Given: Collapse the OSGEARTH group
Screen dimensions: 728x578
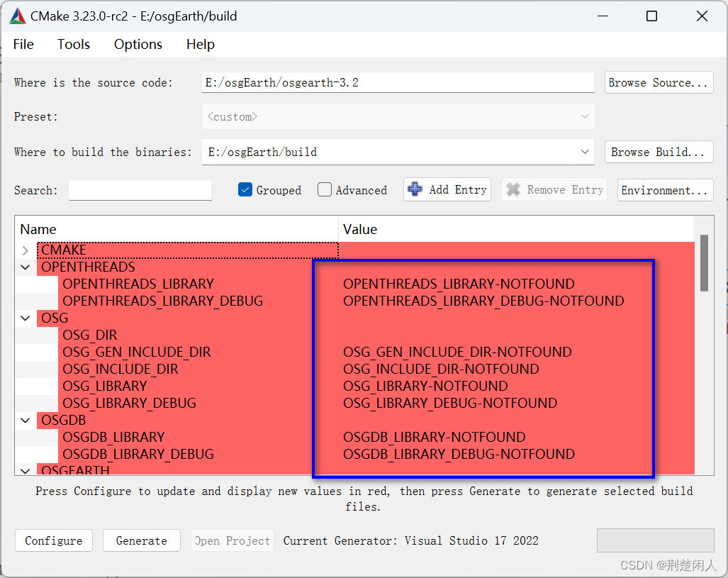Looking at the screenshot, I should pyautogui.click(x=25, y=471).
